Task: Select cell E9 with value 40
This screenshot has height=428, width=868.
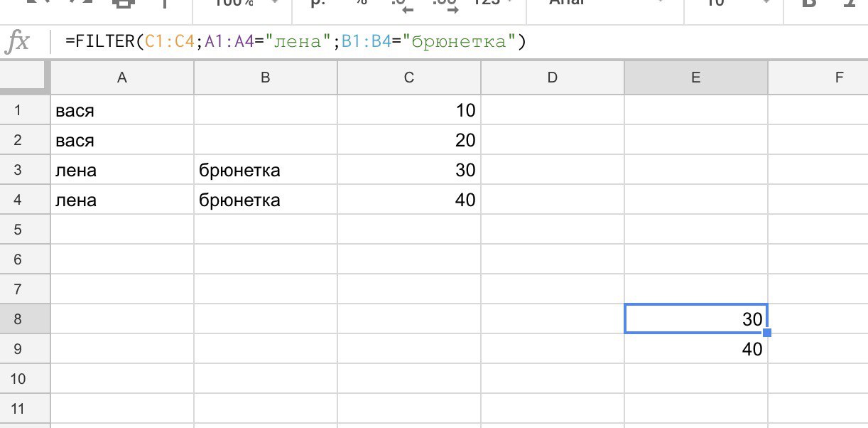Action: (695, 349)
